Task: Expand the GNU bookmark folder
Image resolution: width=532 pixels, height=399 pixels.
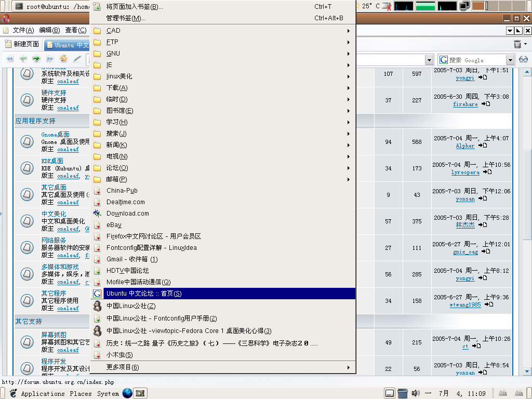Action: point(223,54)
